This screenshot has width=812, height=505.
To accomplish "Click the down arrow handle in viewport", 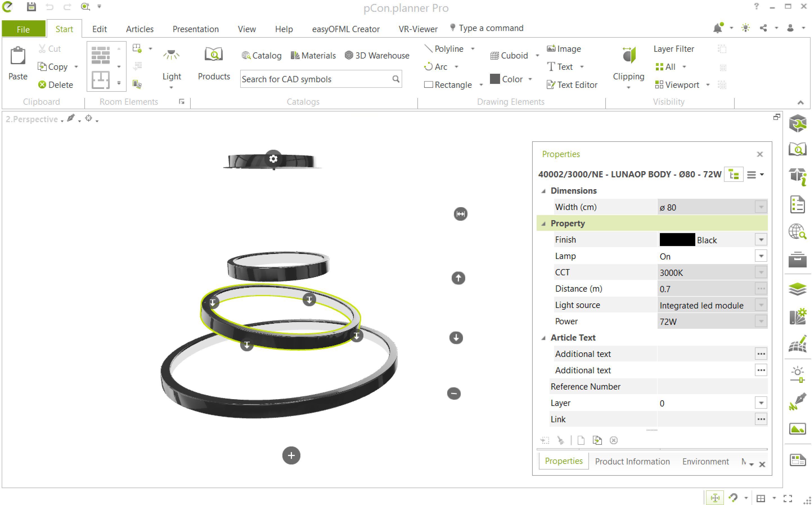I will click(456, 338).
